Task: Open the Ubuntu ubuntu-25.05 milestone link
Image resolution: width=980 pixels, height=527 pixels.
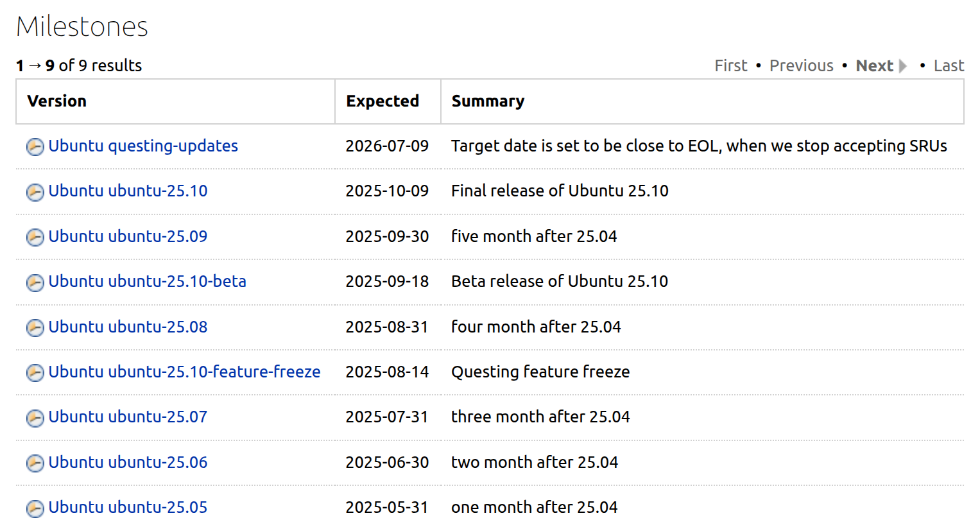Action: click(x=128, y=507)
